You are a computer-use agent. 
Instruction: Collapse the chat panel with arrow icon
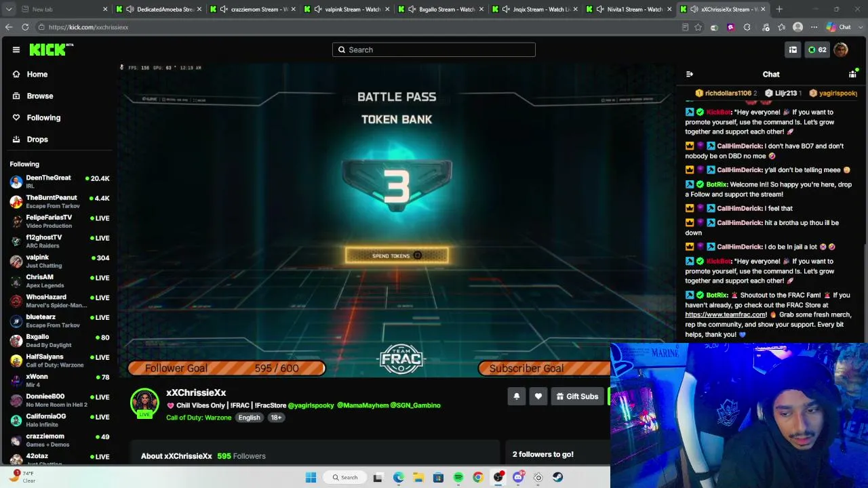coord(690,75)
